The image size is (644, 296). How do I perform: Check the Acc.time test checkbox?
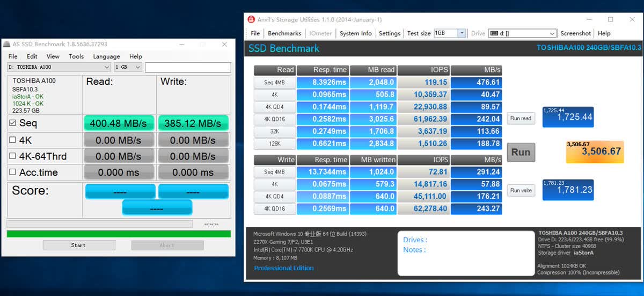[x=13, y=172]
